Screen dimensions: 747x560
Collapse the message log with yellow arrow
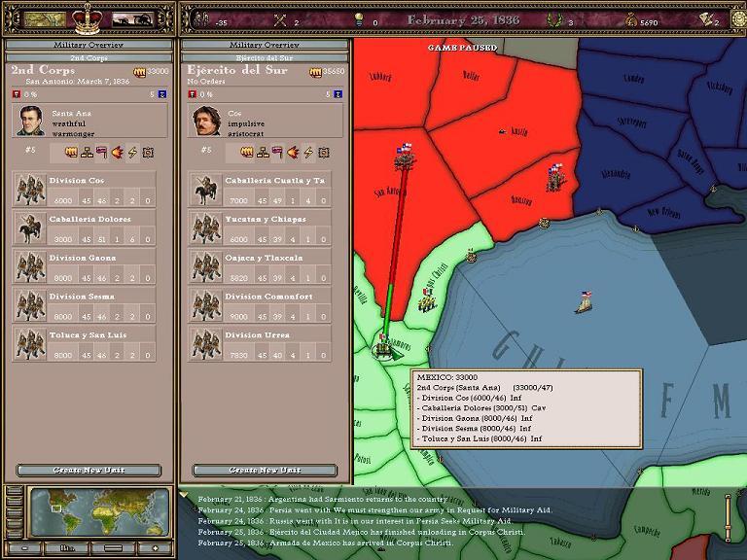[x=184, y=495]
